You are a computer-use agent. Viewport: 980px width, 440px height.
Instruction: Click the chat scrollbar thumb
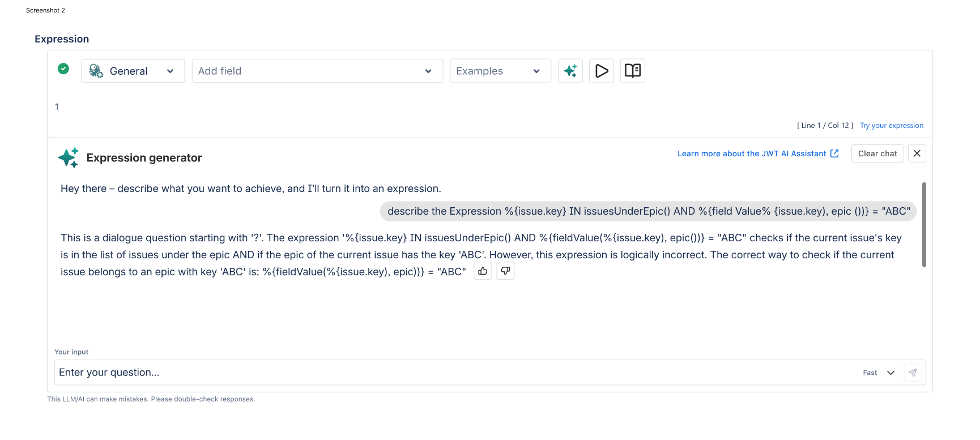(924, 224)
